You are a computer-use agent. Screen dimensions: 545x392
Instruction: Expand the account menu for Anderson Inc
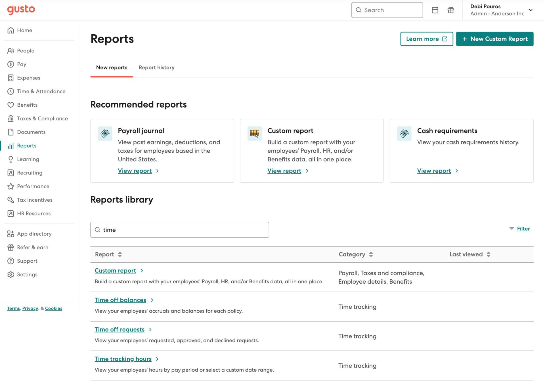pos(531,10)
